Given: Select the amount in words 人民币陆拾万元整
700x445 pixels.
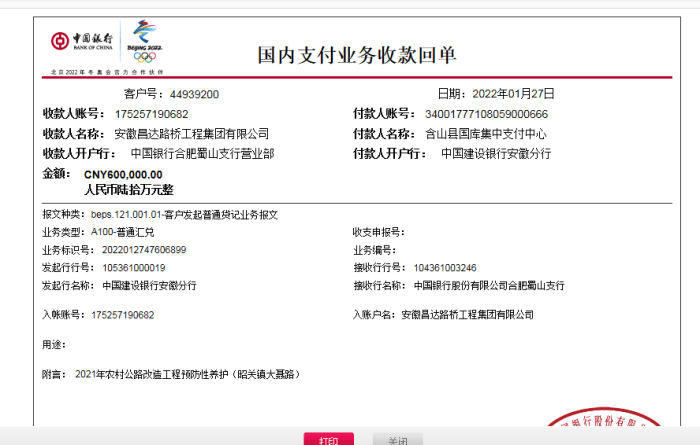Looking at the screenshot, I should [x=128, y=188].
